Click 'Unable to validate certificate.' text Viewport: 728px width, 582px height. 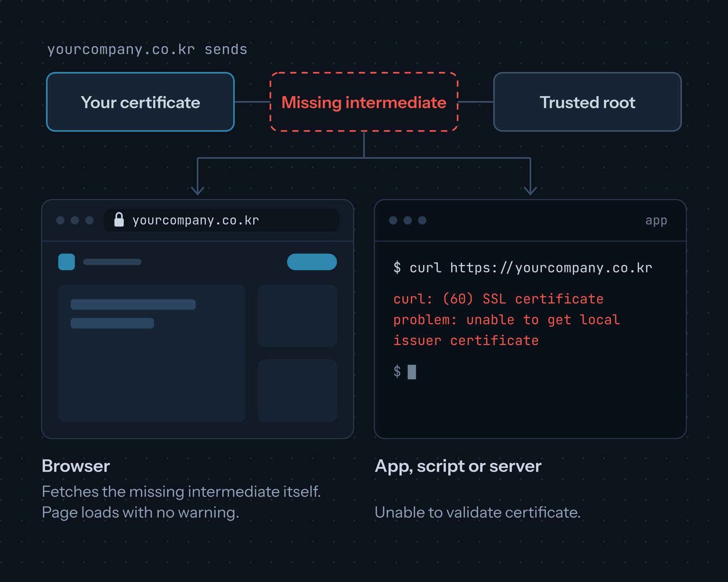[478, 512]
